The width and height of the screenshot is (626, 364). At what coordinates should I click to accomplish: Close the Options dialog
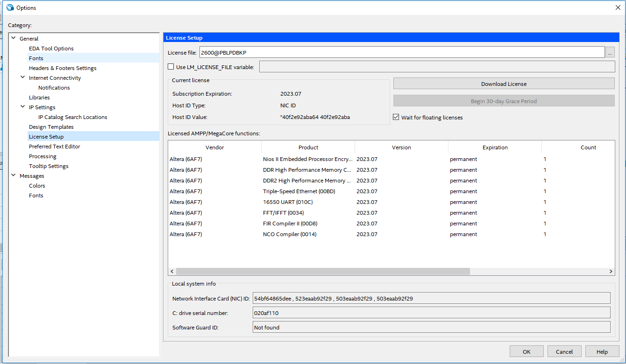point(618,7)
